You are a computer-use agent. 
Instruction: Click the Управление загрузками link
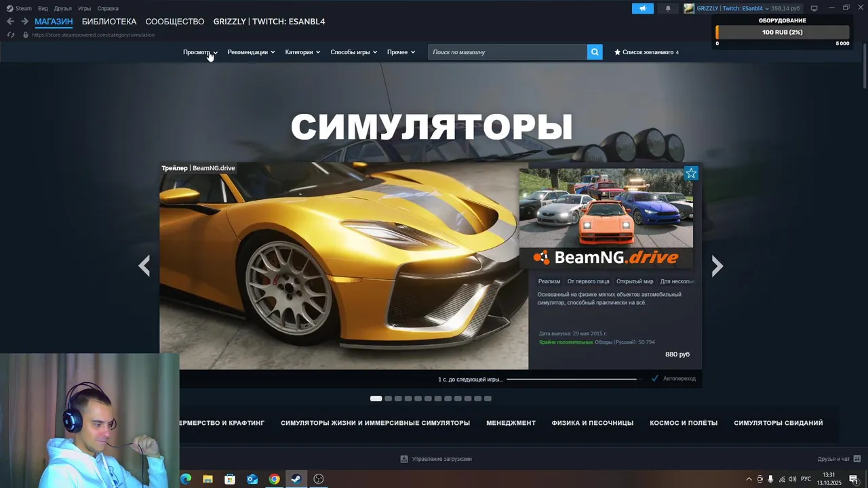click(x=441, y=459)
